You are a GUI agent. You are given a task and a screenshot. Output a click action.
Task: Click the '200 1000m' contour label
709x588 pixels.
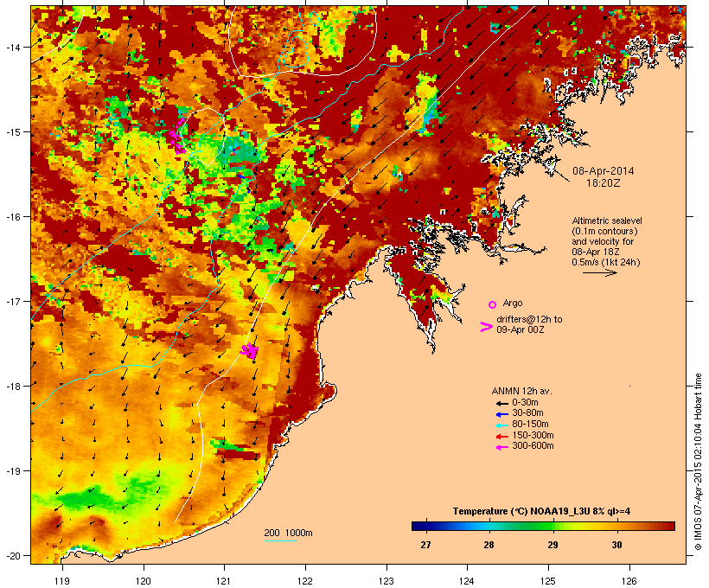288,533
